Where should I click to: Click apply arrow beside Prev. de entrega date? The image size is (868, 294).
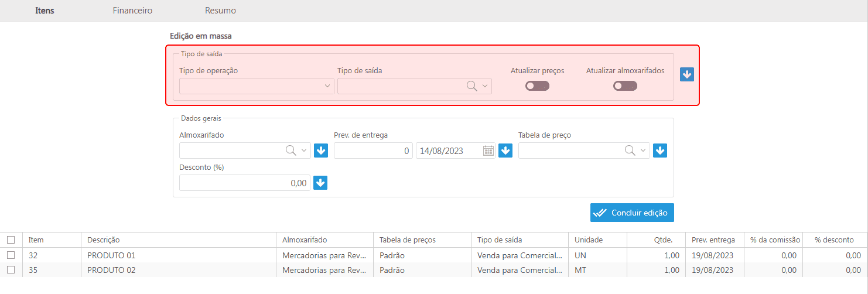coord(505,151)
